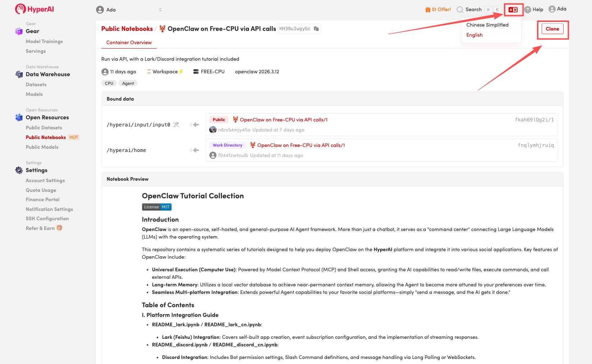The image size is (592, 364).
Task: Click the Data Warehouse sidebar icon
Action: (19, 74)
